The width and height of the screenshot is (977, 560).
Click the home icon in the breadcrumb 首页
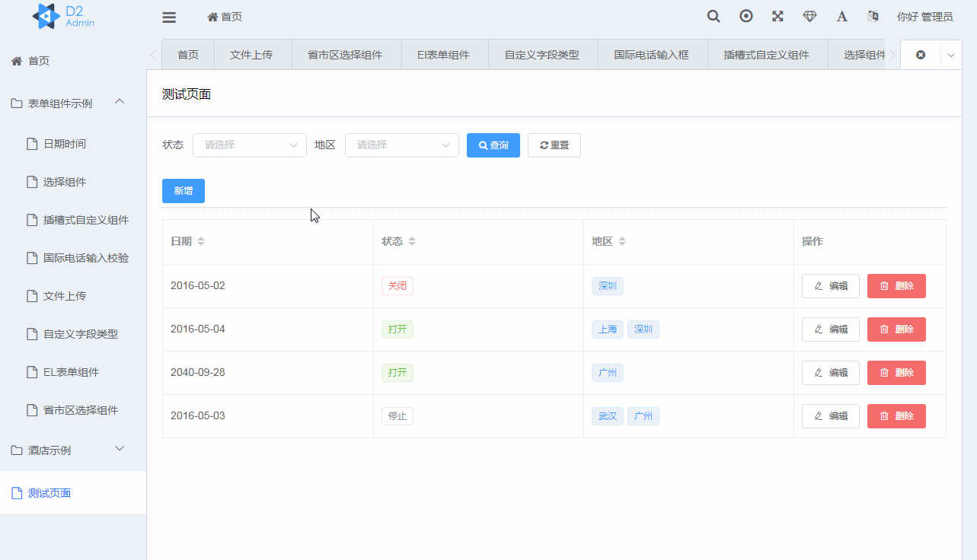click(212, 17)
